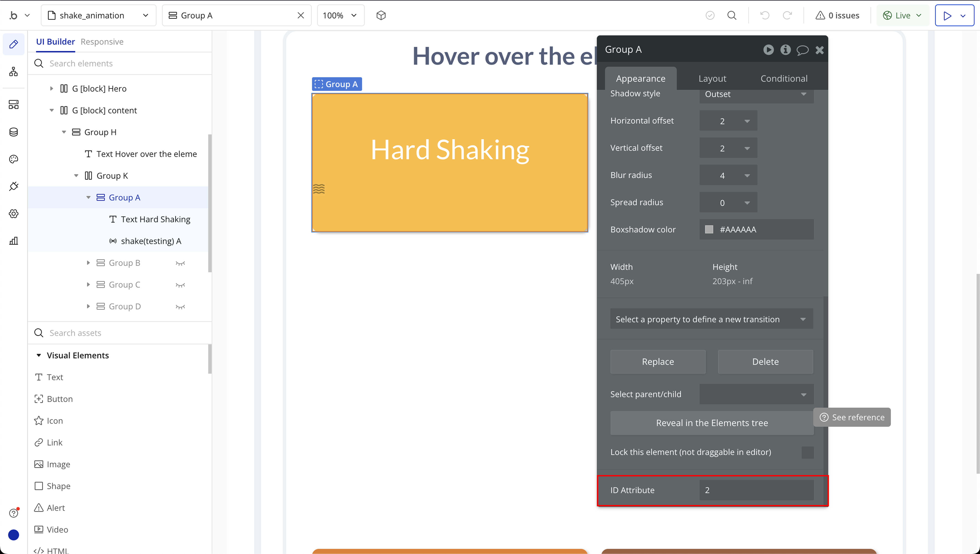Open the Data tab database icon
The image size is (980, 554).
(14, 132)
